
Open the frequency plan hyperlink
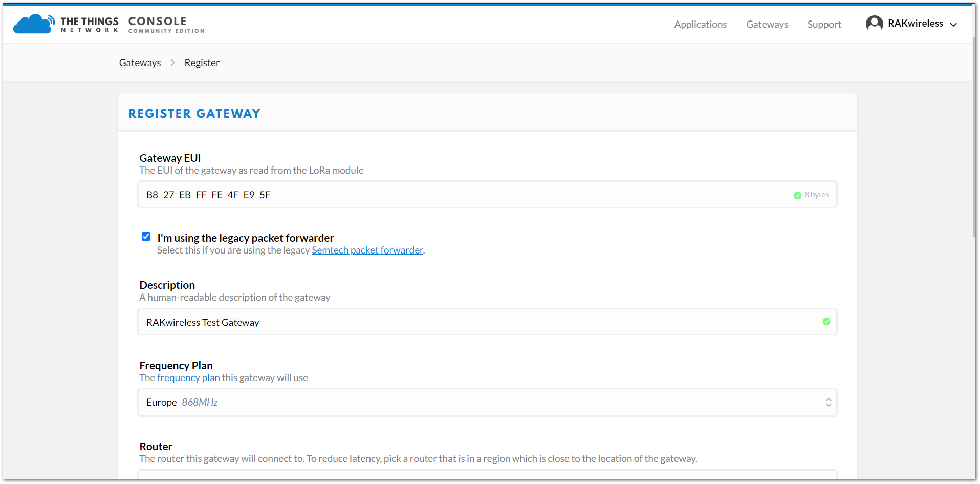pyautogui.click(x=188, y=377)
